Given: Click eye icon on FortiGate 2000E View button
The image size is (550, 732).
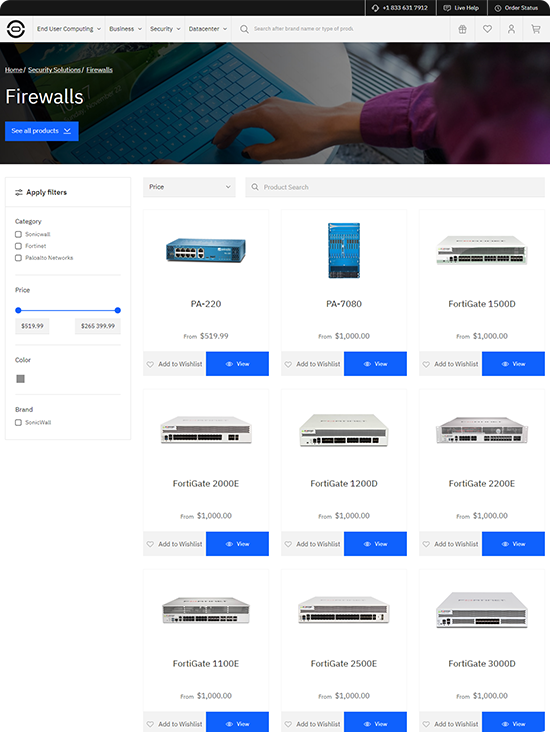Looking at the screenshot, I should point(229,544).
